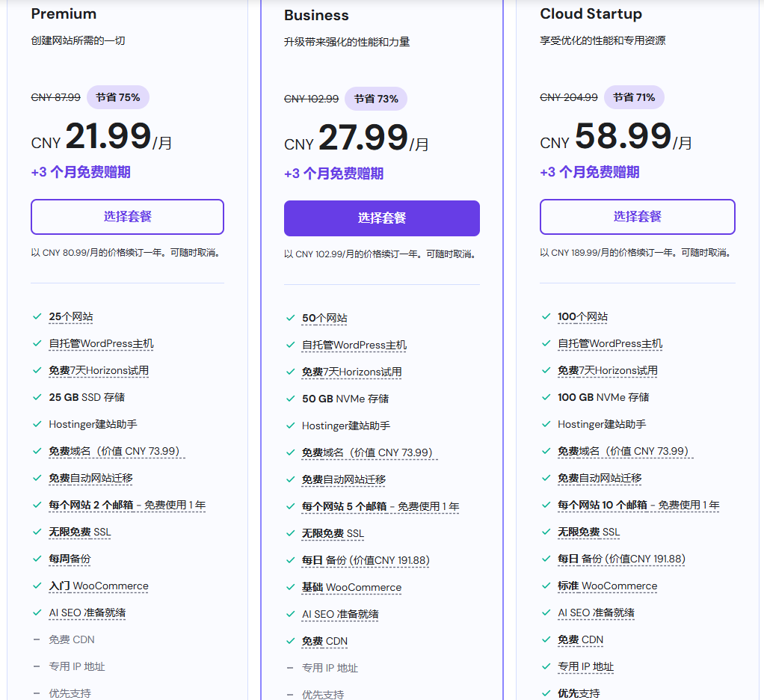Click Business plan's 每个网站 5 个邮箱 feature
Screen dimensions: 764x700
coord(380,506)
